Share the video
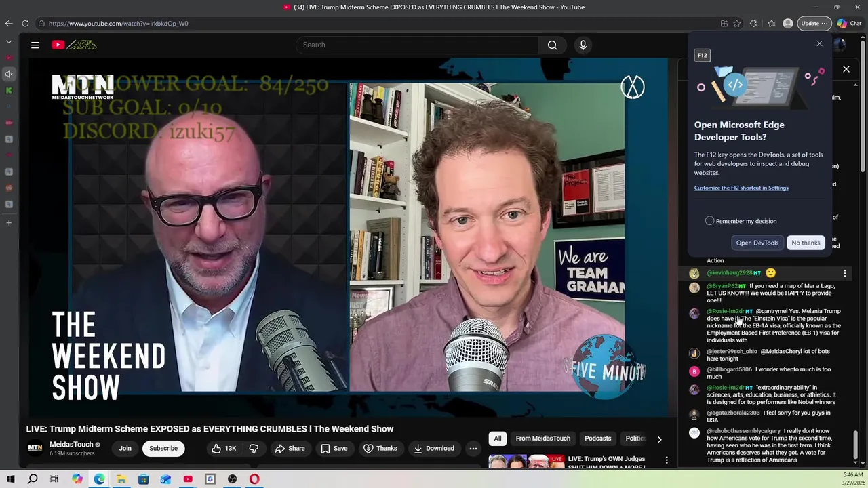 tap(290, 448)
